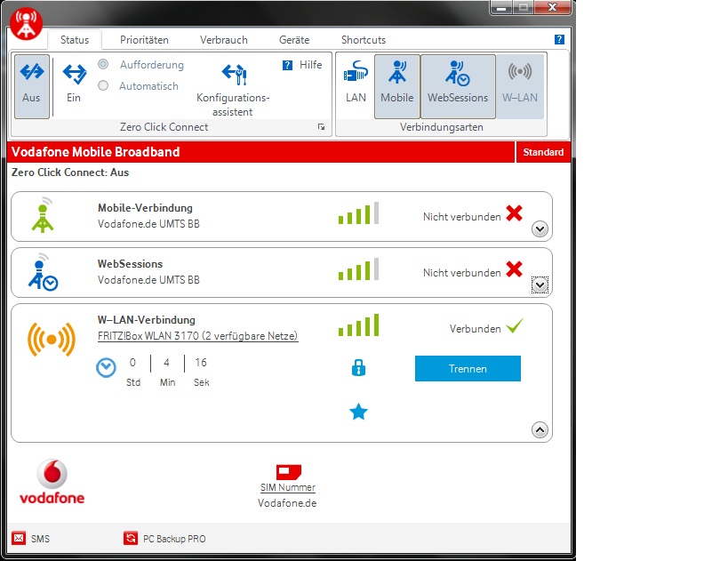Collapse the W-LAN-Verbindung panel

pos(540,429)
